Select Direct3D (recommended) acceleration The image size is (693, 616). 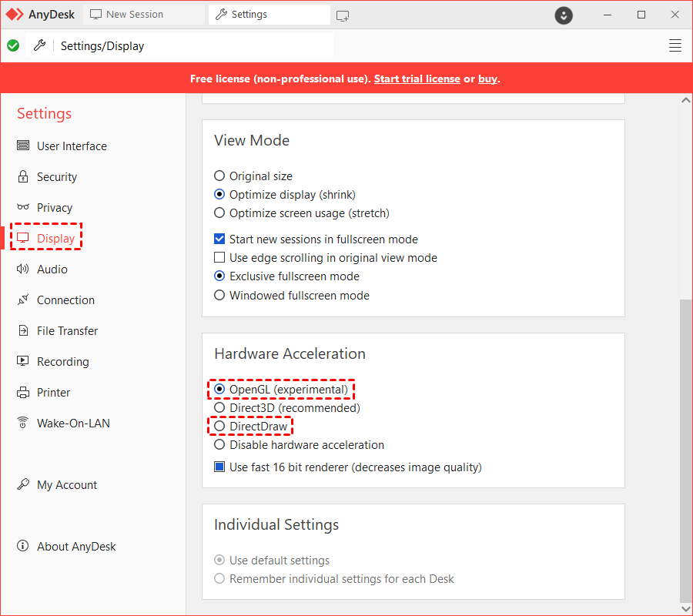pos(219,408)
